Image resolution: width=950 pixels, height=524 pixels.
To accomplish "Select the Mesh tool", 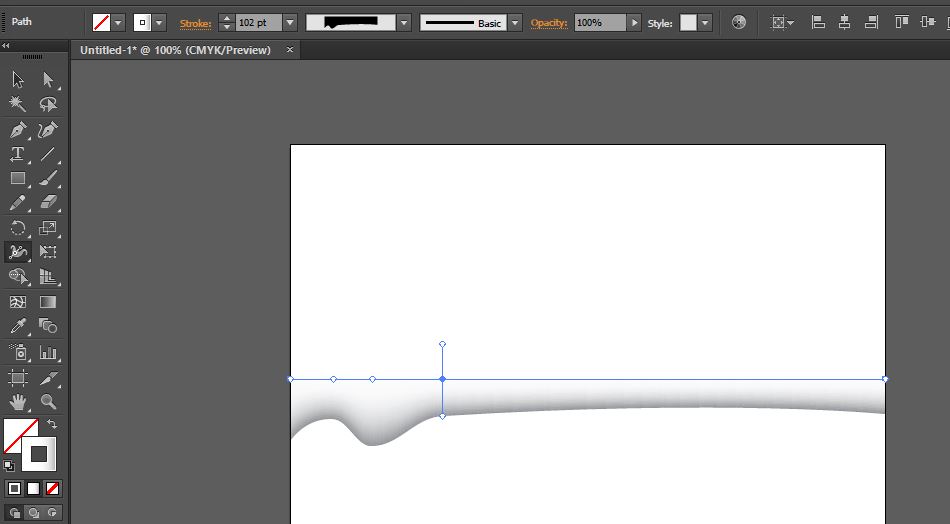I will pos(18,302).
